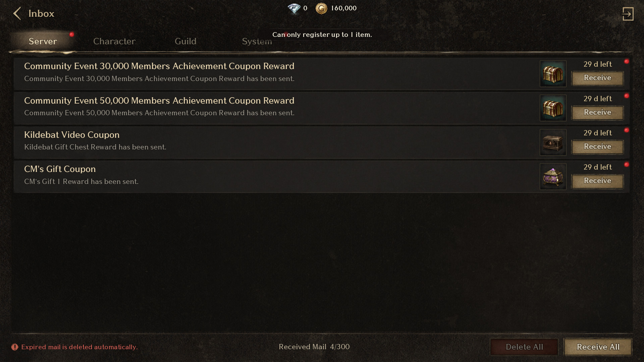Screen dimensions: 644x362
Task: Receive the Kildebat Video Coupon
Action: (x=597, y=146)
